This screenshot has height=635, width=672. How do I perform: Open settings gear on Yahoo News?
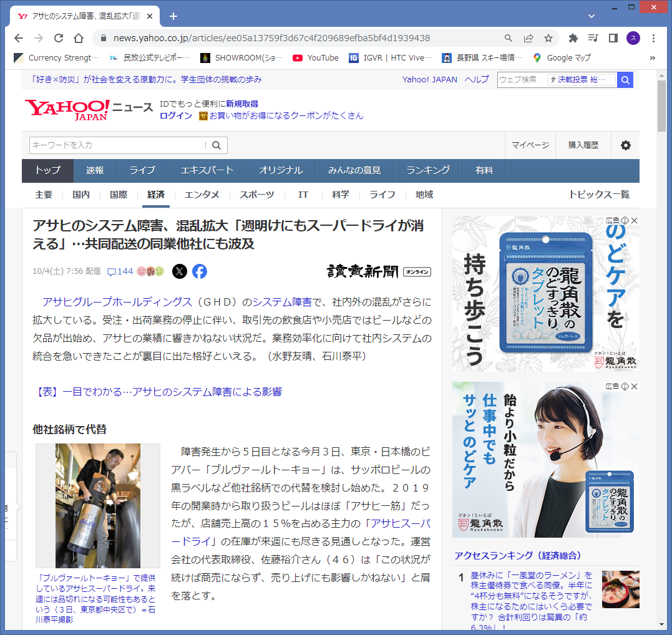coord(625,145)
